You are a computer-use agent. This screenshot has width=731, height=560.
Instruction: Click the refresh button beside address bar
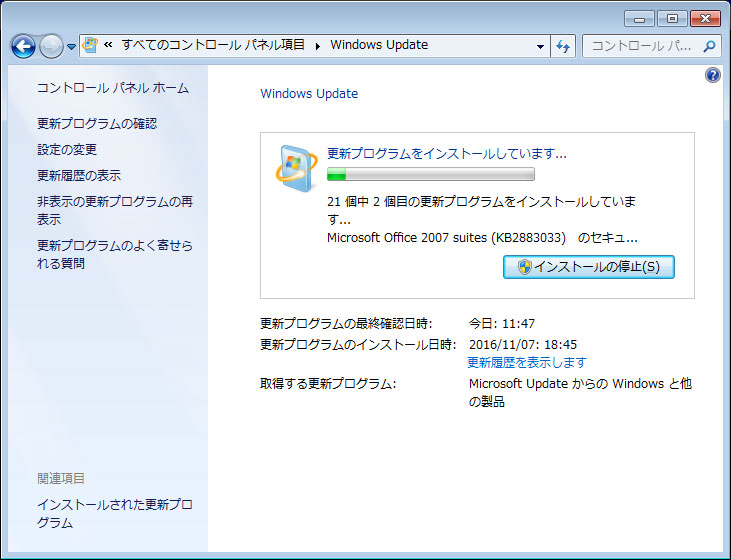(563, 46)
